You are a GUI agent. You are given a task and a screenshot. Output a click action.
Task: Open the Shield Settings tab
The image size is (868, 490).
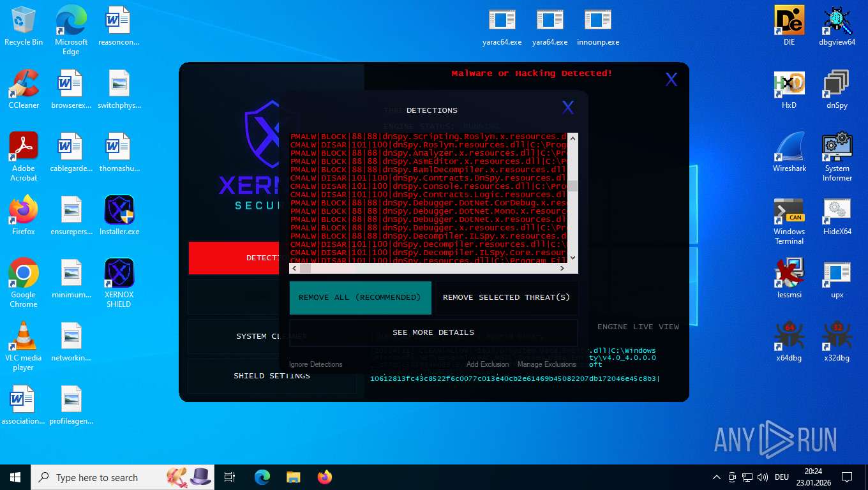coord(272,376)
